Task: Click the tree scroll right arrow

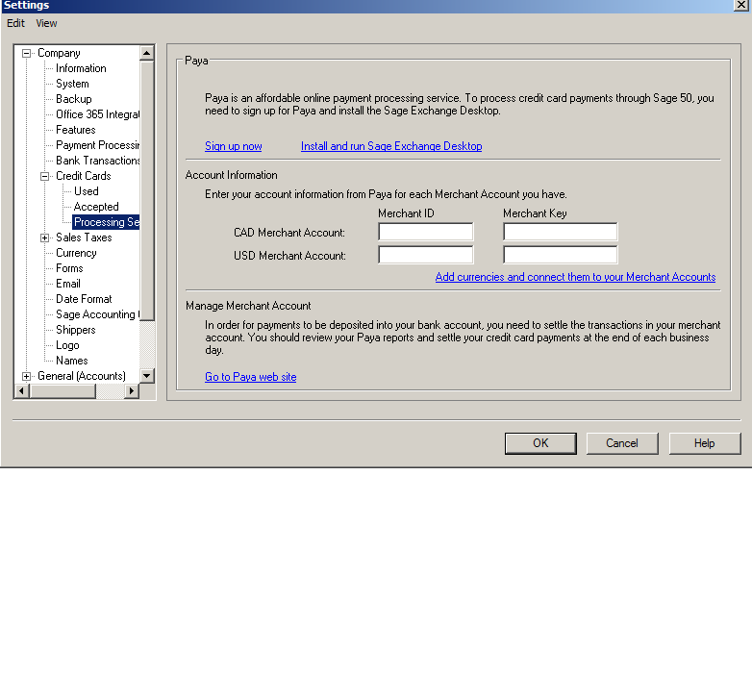Action: click(x=132, y=391)
